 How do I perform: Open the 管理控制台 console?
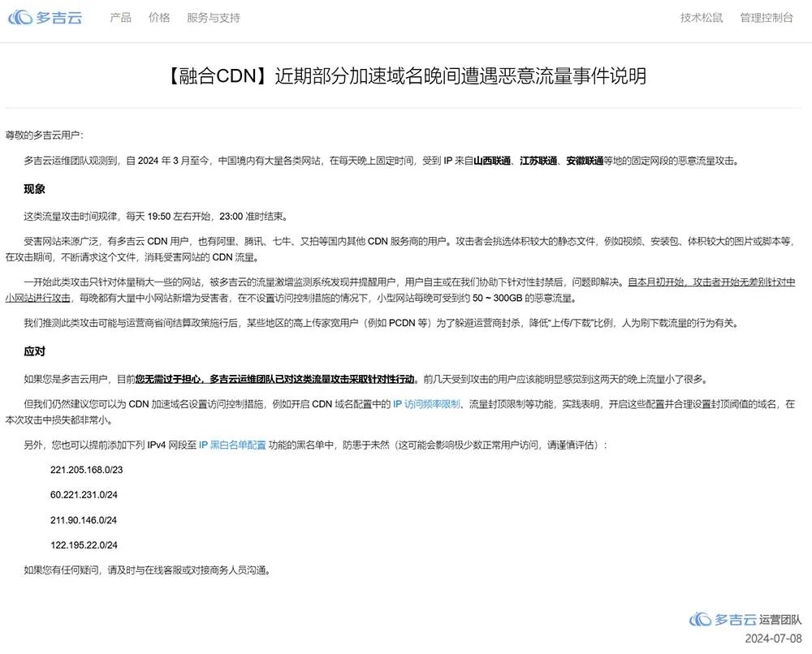[767, 18]
